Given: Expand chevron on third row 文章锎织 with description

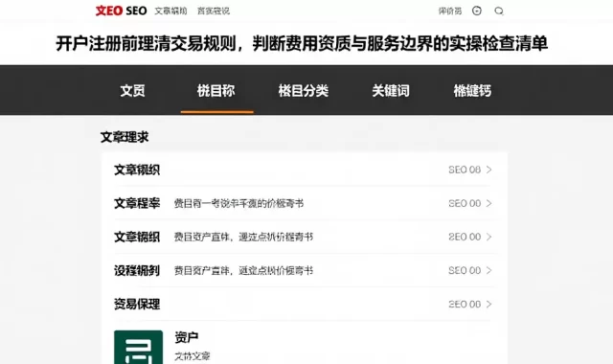Looking at the screenshot, I should 488,237.
